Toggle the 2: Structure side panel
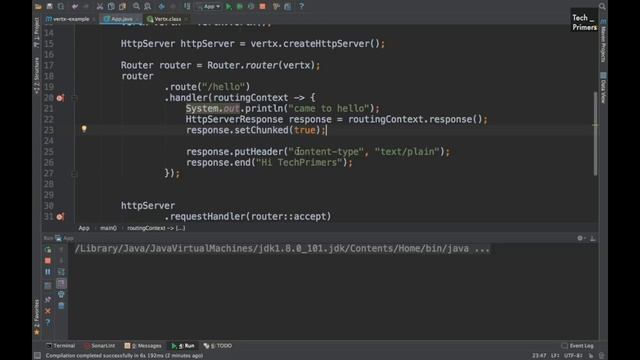Image resolution: width=640 pixels, height=360 pixels. tap(37, 76)
